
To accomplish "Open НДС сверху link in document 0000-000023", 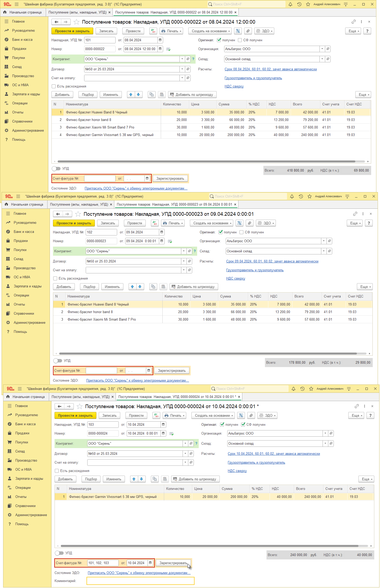I will [236, 278].
